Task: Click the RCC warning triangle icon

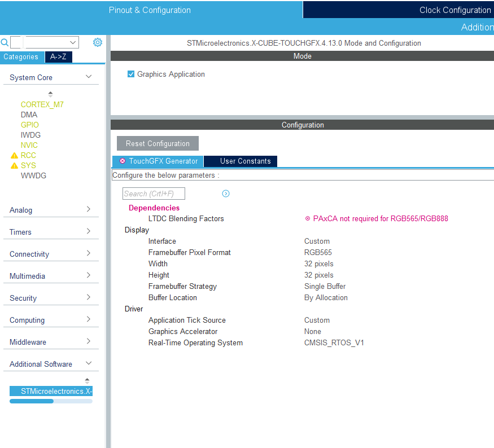Action: (14, 156)
